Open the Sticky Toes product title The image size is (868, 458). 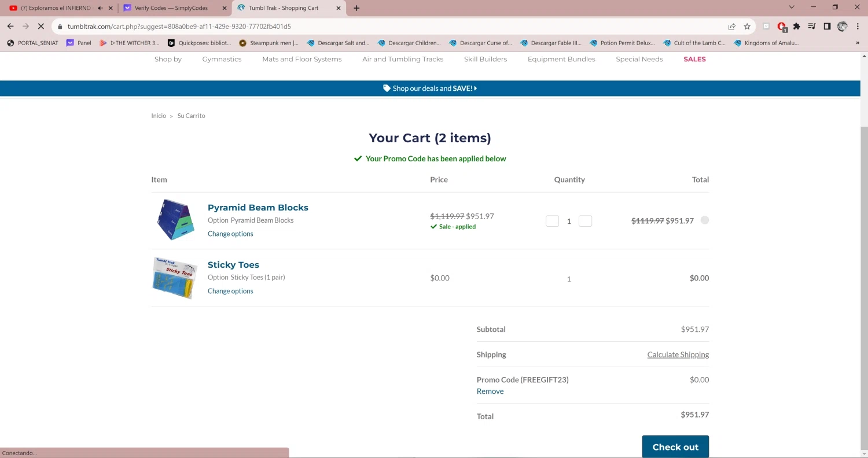tap(233, 265)
